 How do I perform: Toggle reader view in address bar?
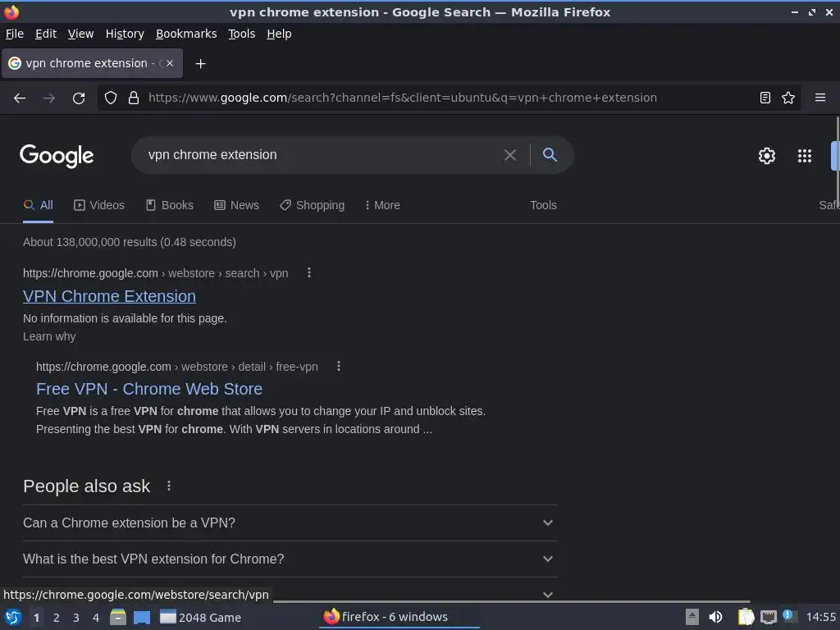pos(765,98)
